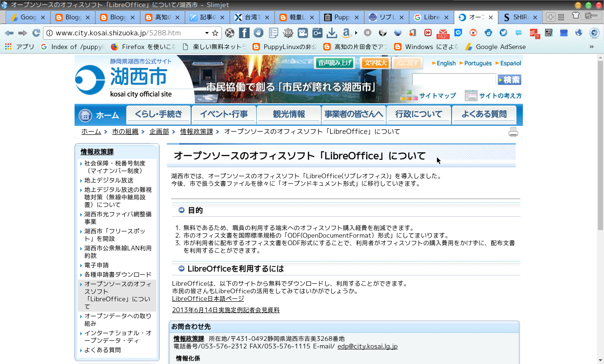Image resolution: width=604 pixels, height=364 pixels.
Task: Click the edp@city.kosai.lg.jp email link
Action: point(368,347)
